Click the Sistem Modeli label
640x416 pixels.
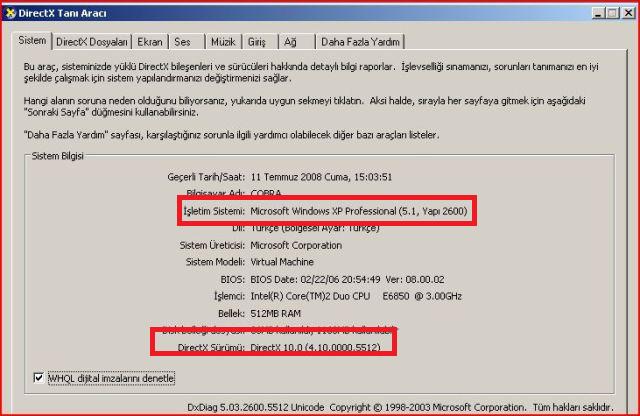pyautogui.click(x=215, y=262)
